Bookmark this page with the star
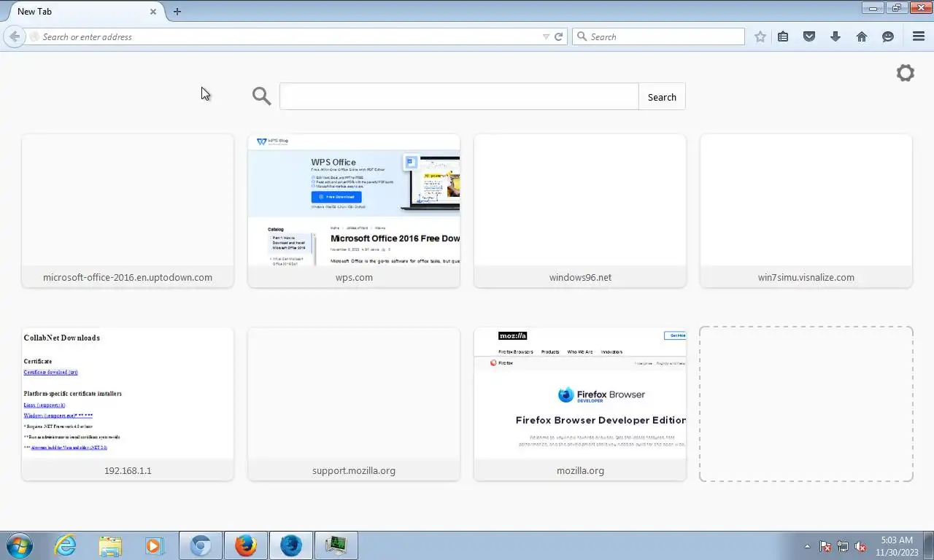The image size is (934, 560). (x=760, y=36)
